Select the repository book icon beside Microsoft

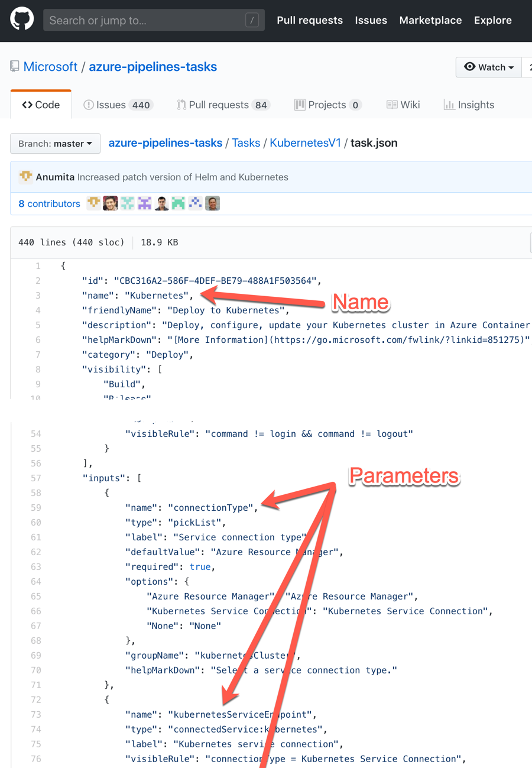14,66
